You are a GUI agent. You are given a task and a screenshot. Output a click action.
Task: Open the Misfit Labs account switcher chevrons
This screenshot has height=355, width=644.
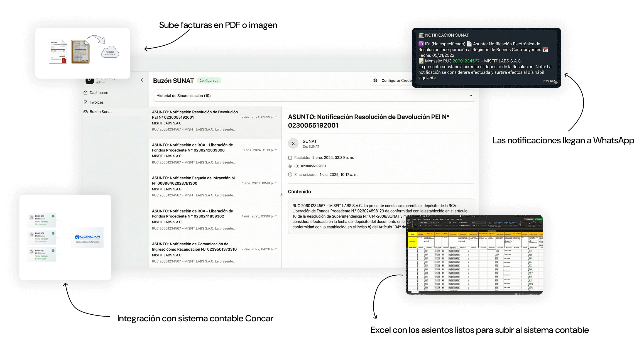click(142, 80)
